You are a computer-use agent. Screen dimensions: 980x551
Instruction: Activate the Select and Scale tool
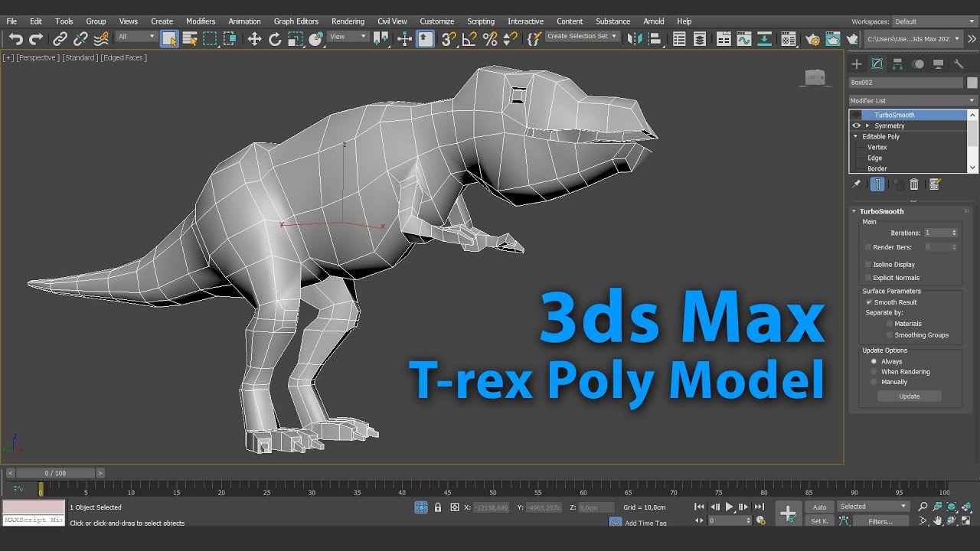pyautogui.click(x=296, y=39)
